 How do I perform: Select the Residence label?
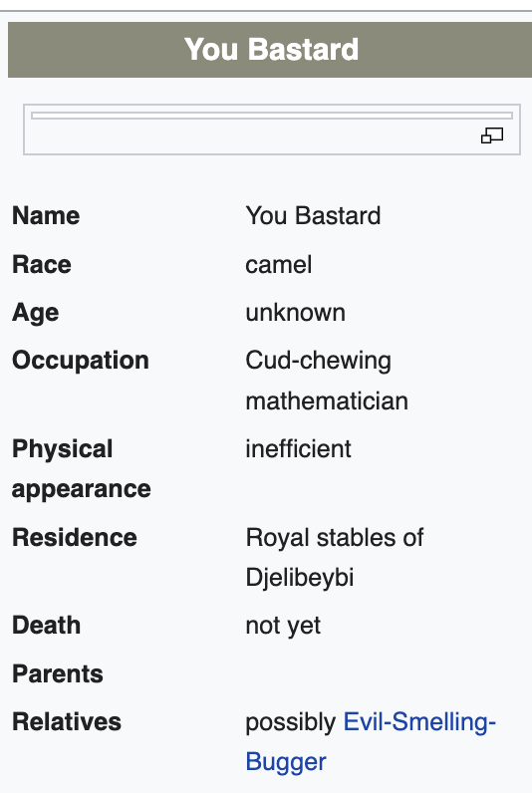75,537
